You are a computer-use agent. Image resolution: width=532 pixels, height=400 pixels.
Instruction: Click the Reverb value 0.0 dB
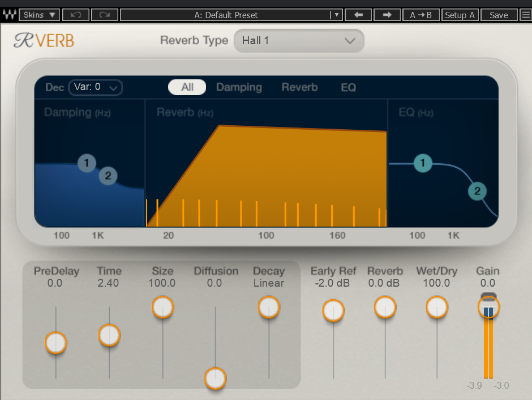click(384, 283)
